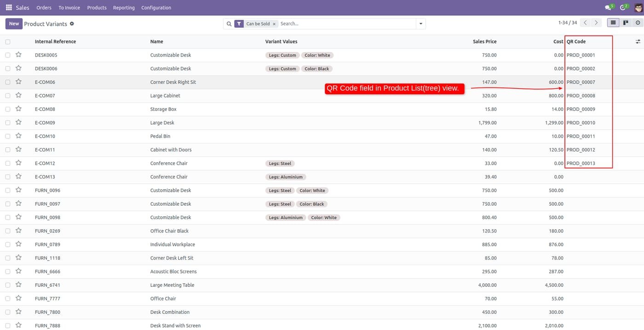Open the activities clock icon
The height and width of the screenshot is (330, 644).
click(x=623, y=7)
